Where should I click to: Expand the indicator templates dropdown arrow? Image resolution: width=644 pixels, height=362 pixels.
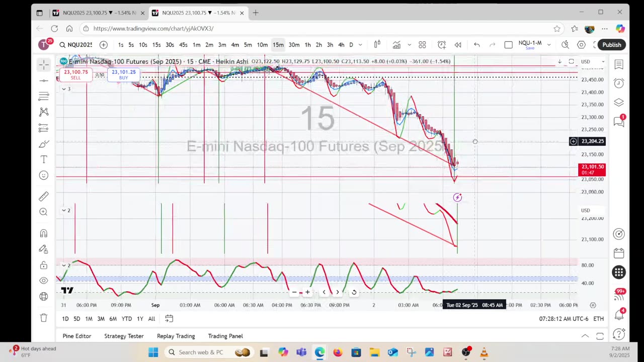coord(409,45)
